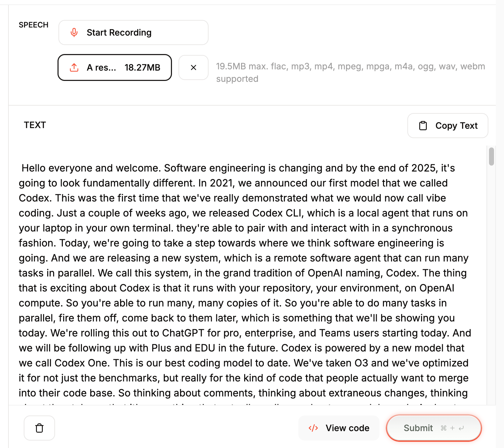Click the transcript scrollbar thumb
The width and height of the screenshot is (504, 448).
[x=491, y=156]
